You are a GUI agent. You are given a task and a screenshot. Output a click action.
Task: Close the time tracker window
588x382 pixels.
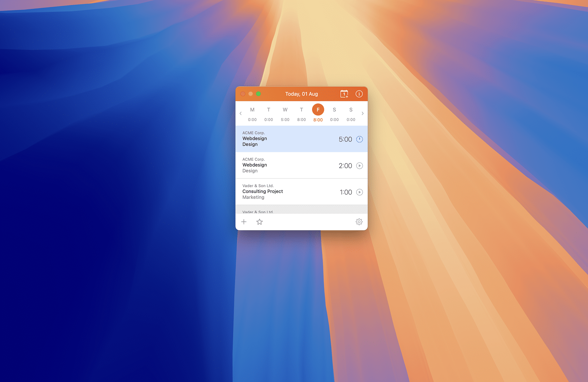point(243,94)
